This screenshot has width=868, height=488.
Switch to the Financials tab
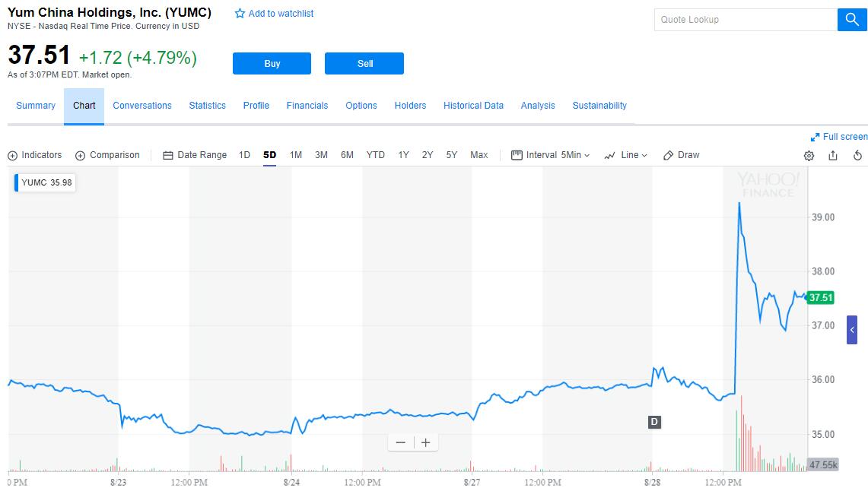coord(307,106)
